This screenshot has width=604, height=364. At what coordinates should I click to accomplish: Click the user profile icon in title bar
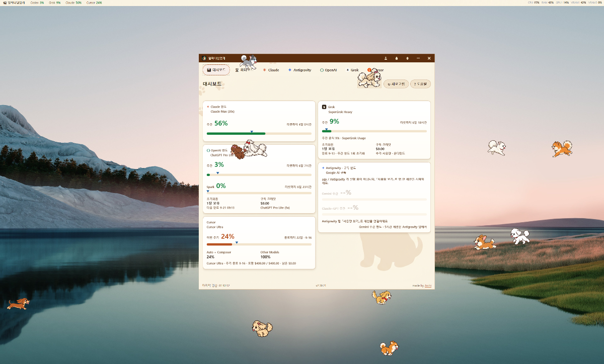click(x=386, y=58)
